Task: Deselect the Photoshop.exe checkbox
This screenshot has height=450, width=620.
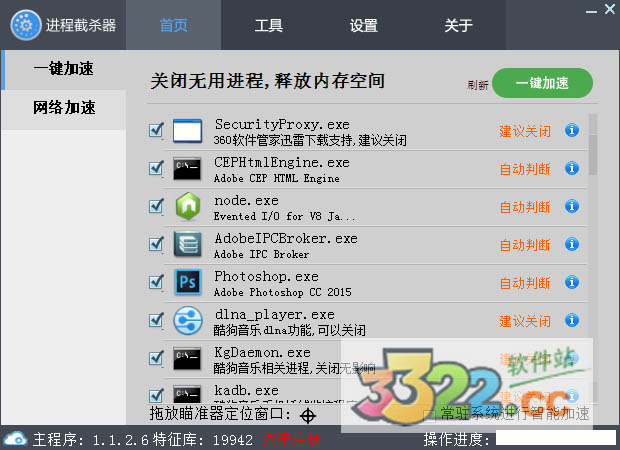Action: [156, 282]
